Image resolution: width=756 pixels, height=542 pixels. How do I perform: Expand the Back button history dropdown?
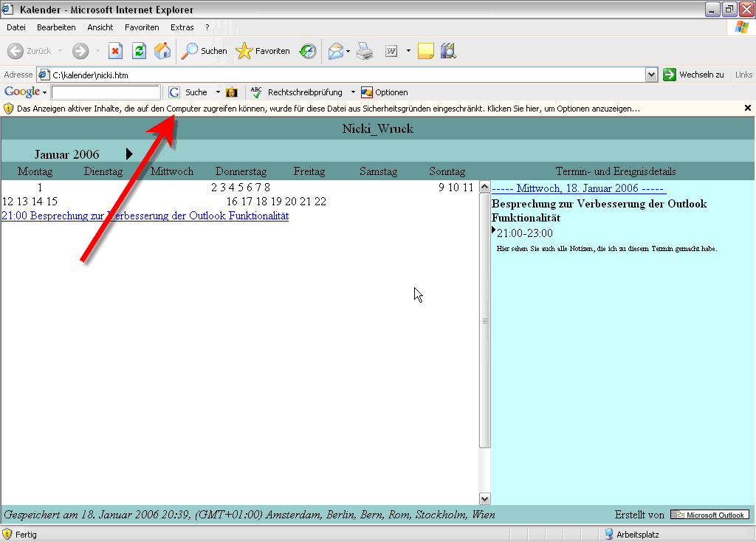coord(61,51)
